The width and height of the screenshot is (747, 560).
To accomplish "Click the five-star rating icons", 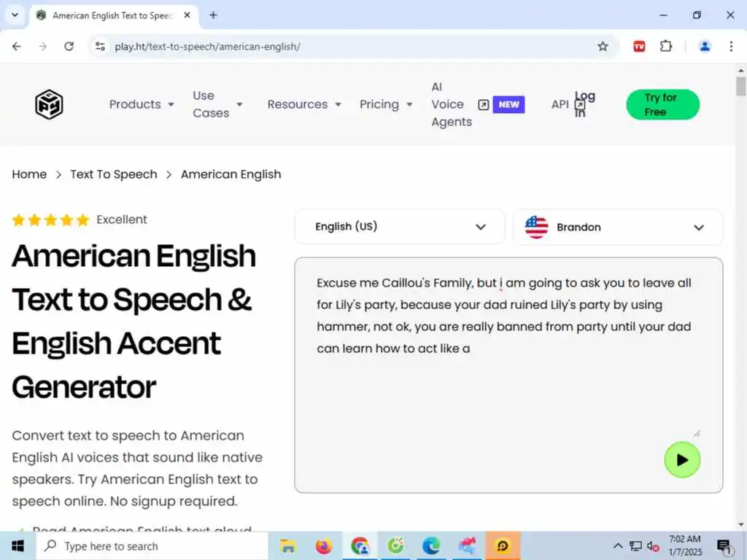I will 50,220.
